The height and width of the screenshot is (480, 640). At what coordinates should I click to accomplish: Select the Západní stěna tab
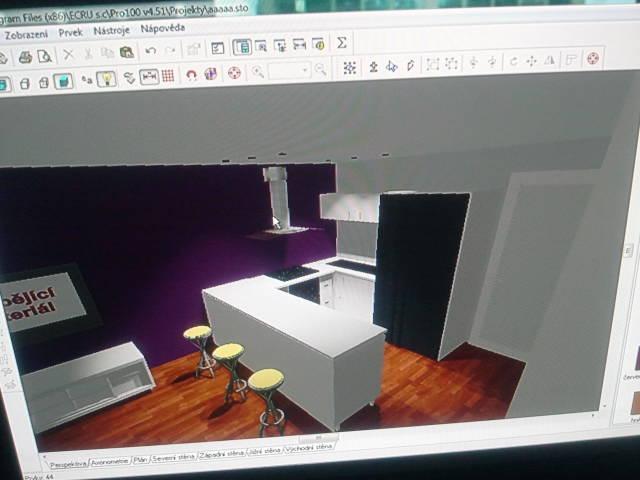tap(222, 454)
